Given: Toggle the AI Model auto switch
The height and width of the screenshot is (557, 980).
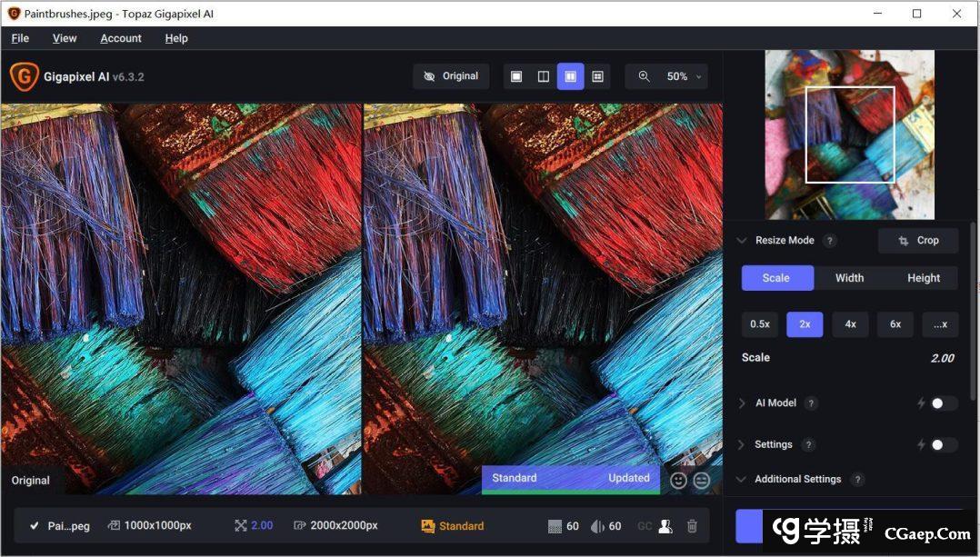Looking at the screenshot, I should [x=943, y=403].
